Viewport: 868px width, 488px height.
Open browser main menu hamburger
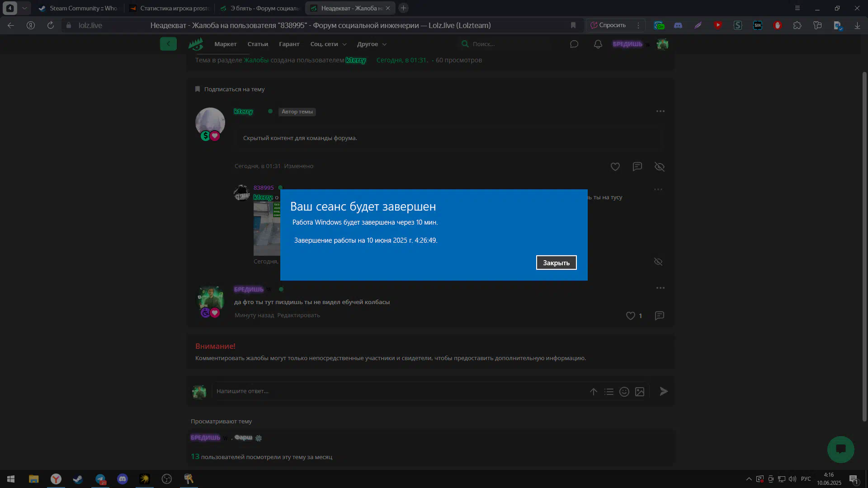point(797,8)
